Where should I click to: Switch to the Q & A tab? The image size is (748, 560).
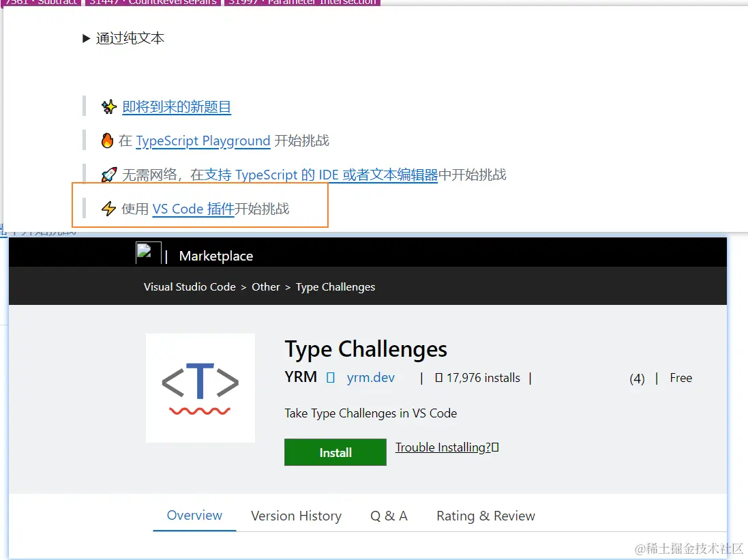[x=389, y=516]
